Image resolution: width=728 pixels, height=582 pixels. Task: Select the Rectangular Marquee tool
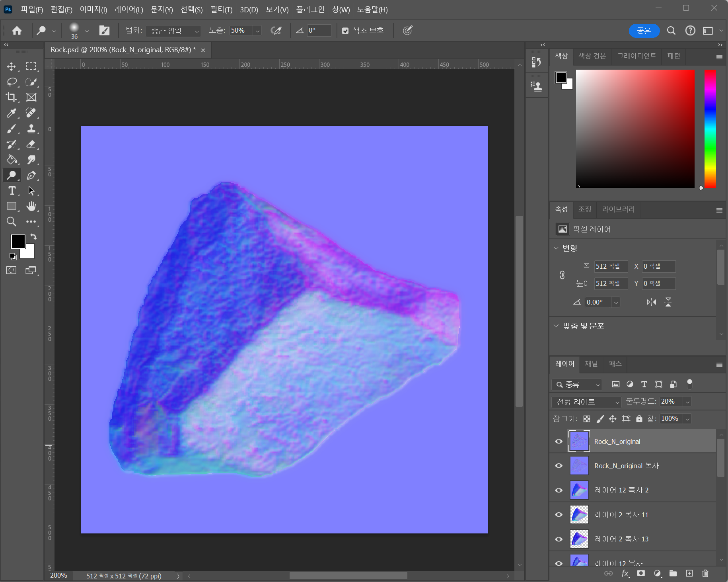pos(31,66)
